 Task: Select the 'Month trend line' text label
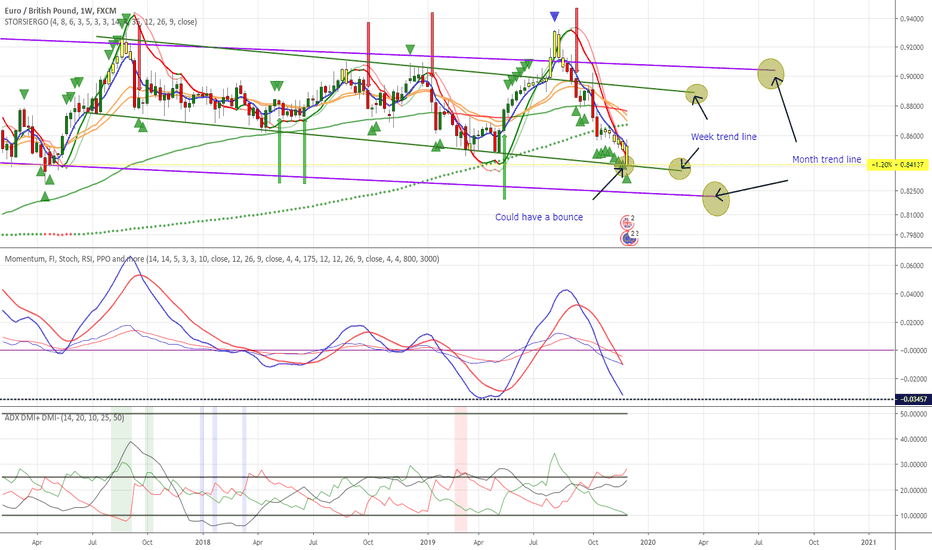[x=826, y=159]
